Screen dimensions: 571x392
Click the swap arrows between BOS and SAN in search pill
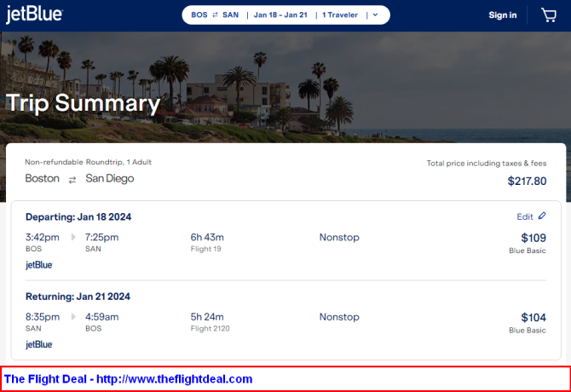215,15
